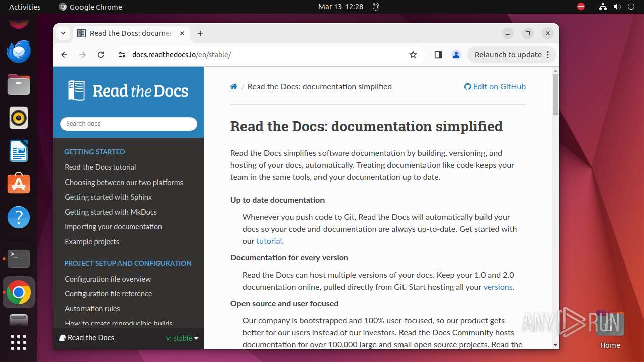Image resolution: width=644 pixels, height=362 pixels.
Task: Click Read the Docs footer label
Action: (x=87, y=338)
